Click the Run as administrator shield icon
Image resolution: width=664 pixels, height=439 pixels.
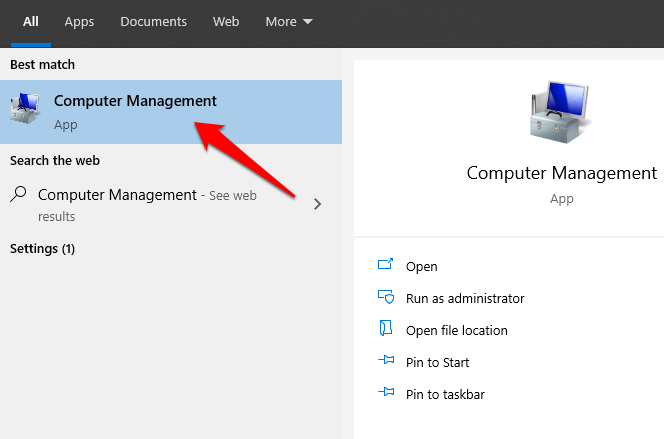(x=386, y=297)
